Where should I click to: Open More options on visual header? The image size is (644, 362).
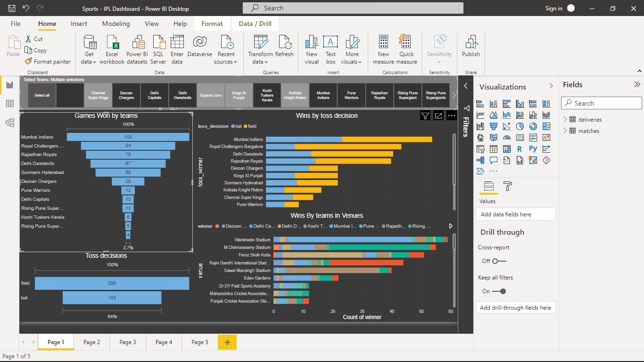click(x=452, y=116)
